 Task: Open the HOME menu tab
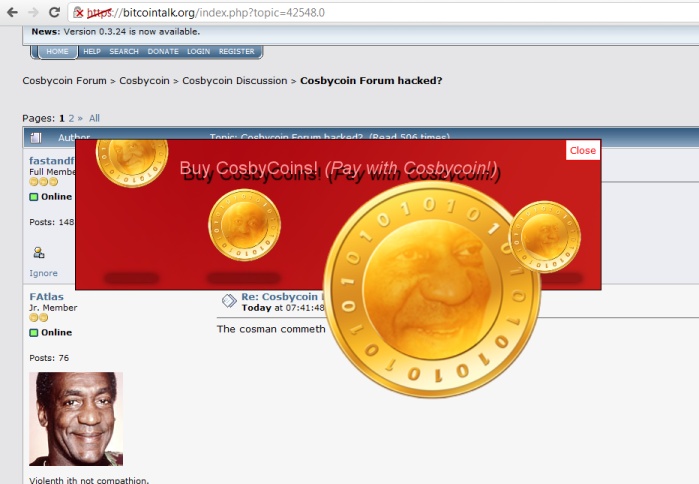[58, 52]
